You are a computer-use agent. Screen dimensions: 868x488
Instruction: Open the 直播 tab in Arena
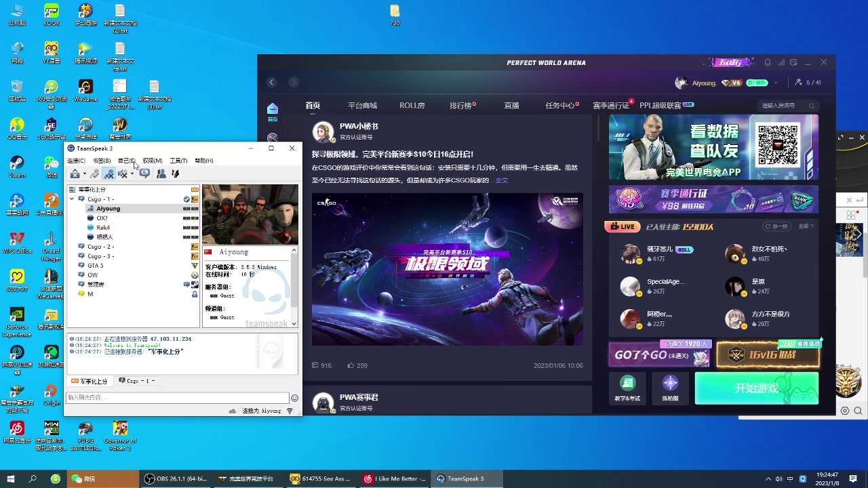point(511,106)
